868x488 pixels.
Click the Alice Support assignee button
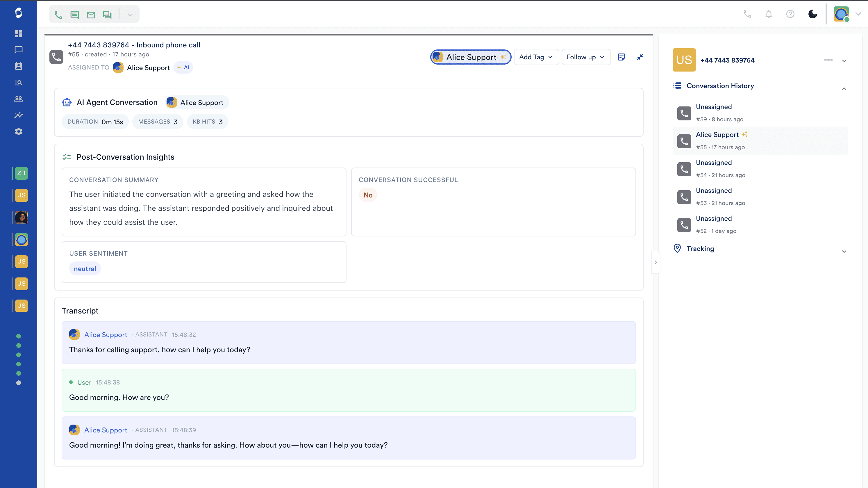[470, 57]
